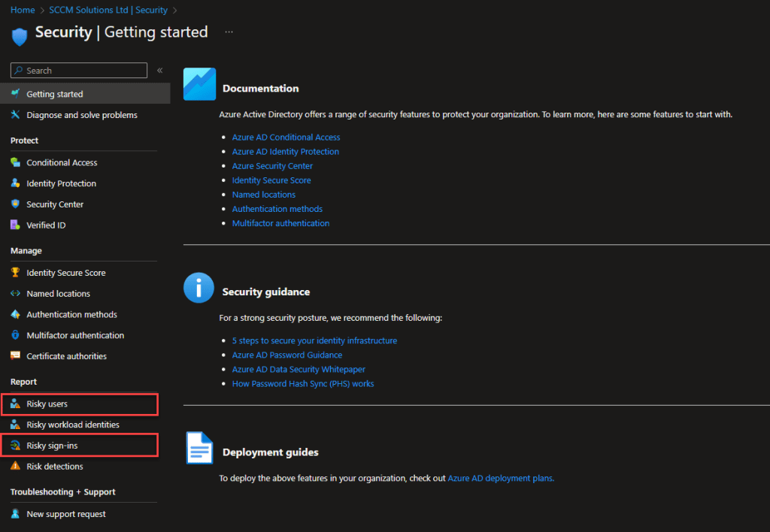Open Azure AD deployment plans link

click(500, 478)
